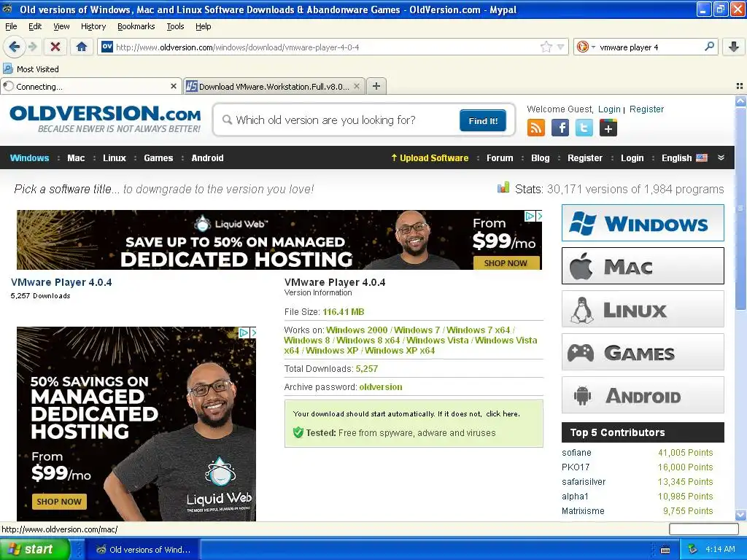Image resolution: width=747 pixels, height=560 pixels.
Task: Click the keyboard tray icon
Action: (x=665, y=550)
